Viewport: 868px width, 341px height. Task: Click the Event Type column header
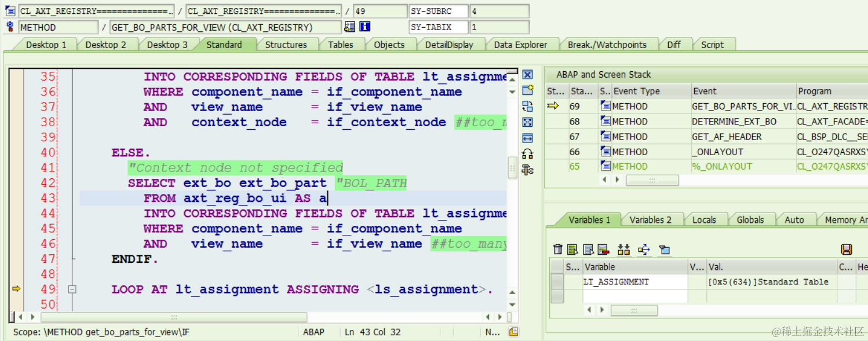point(652,91)
